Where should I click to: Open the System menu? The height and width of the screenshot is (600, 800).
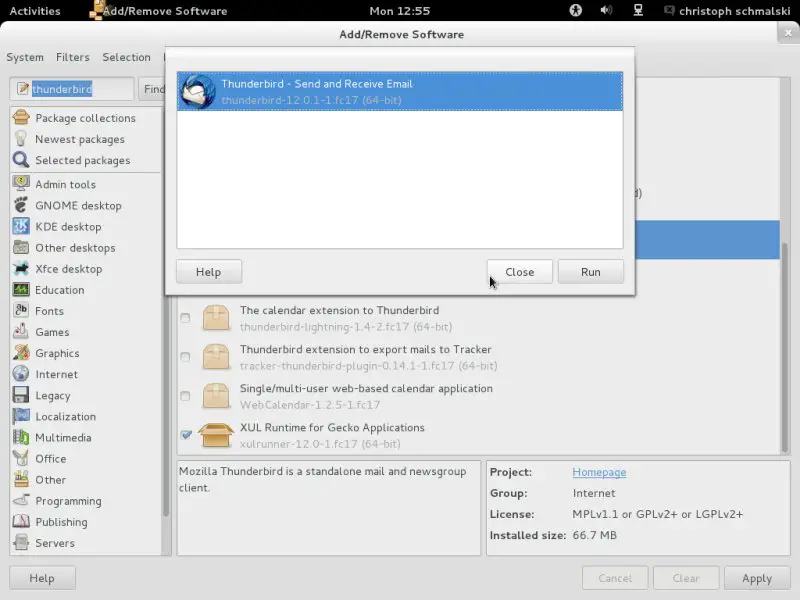[x=25, y=57]
